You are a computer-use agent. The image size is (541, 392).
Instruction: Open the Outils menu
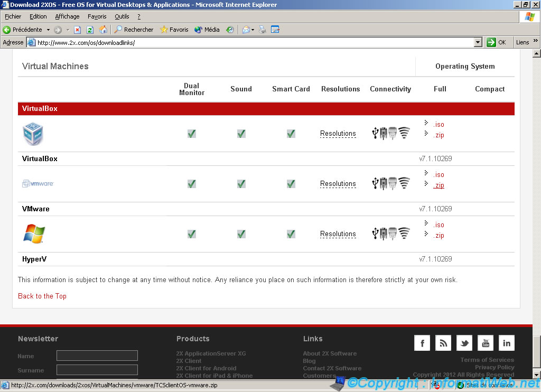coord(122,16)
